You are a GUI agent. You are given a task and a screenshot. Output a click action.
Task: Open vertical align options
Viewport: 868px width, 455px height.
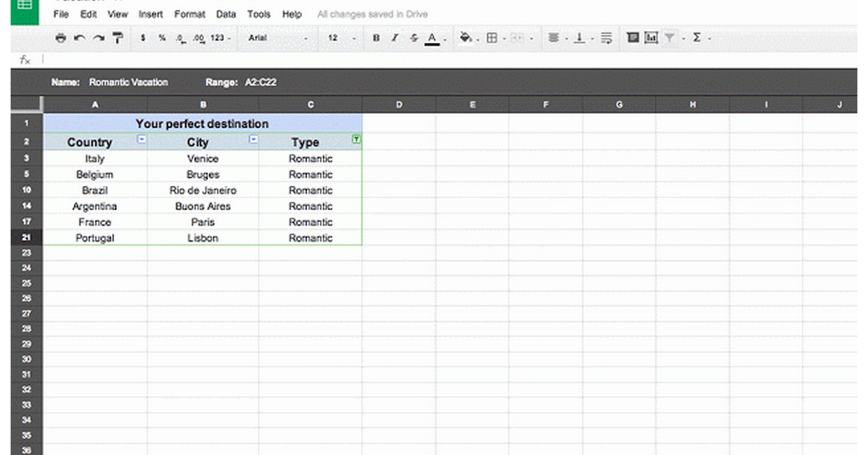[x=579, y=38]
